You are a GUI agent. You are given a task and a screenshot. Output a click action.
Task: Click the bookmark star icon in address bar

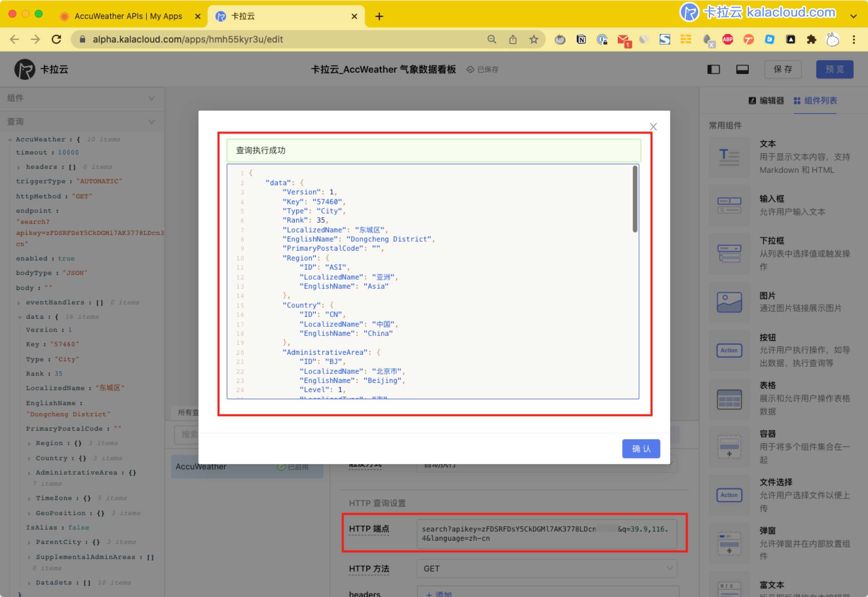(x=534, y=39)
